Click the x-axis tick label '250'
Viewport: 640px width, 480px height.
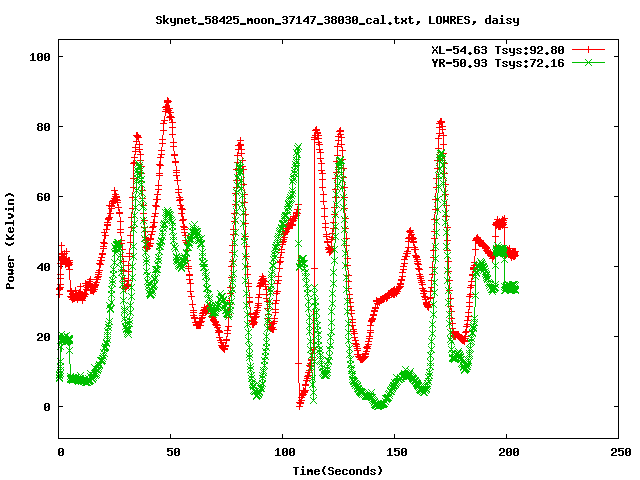click(621, 452)
